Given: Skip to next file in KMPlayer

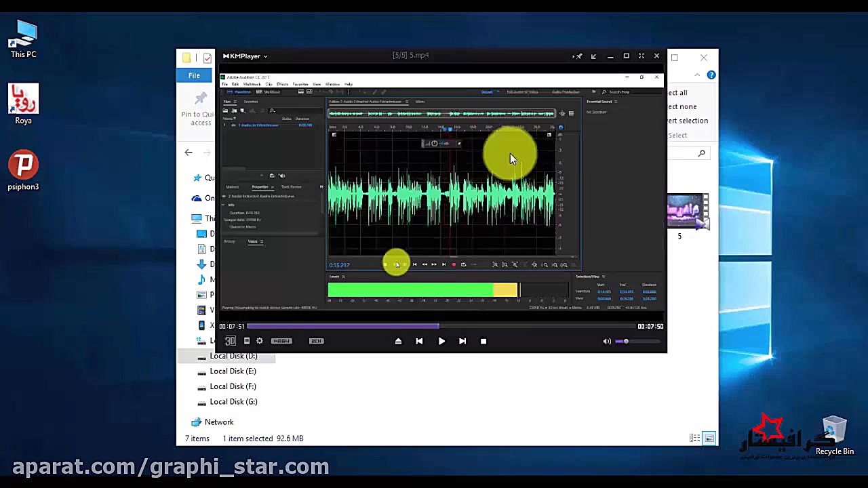Looking at the screenshot, I should click(x=462, y=341).
